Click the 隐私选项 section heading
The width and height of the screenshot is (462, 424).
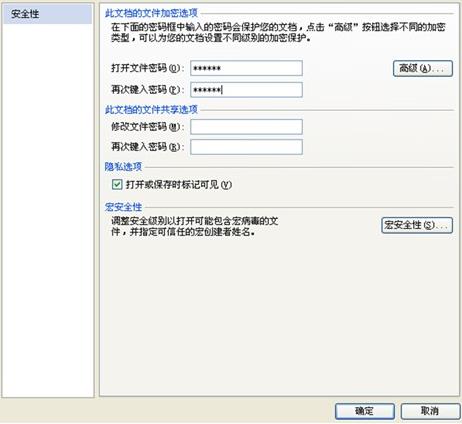tap(123, 167)
